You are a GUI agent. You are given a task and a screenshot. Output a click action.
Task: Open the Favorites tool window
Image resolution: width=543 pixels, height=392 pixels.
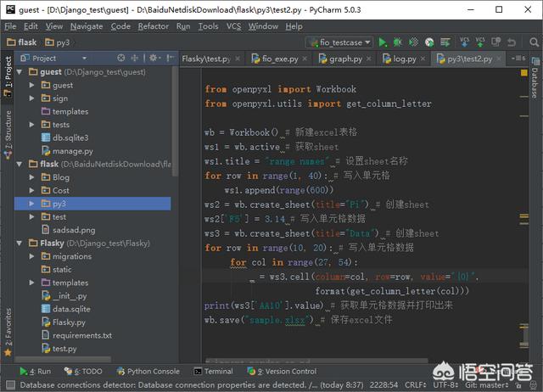(8, 332)
